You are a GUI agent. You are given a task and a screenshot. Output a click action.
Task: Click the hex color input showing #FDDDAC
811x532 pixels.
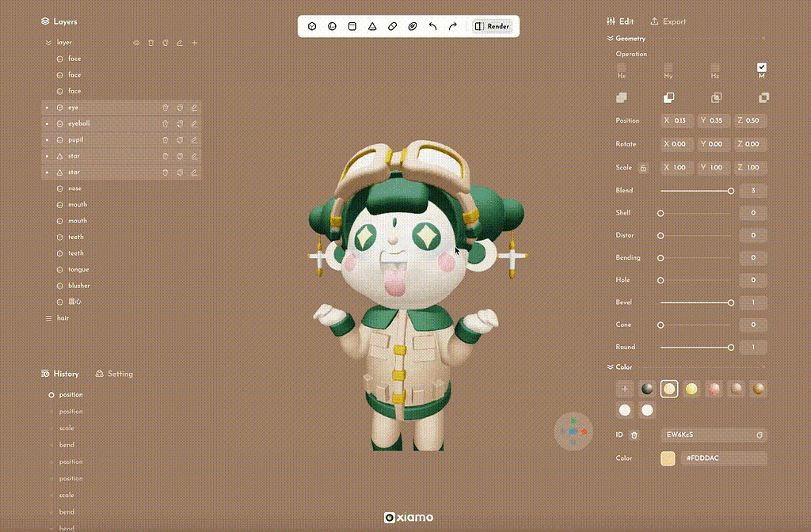(723, 458)
